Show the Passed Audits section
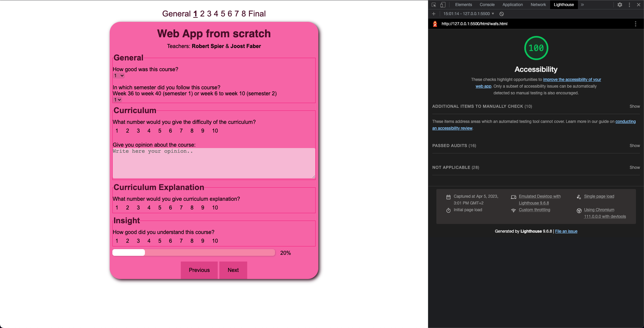The width and height of the screenshot is (644, 328). (634, 145)
